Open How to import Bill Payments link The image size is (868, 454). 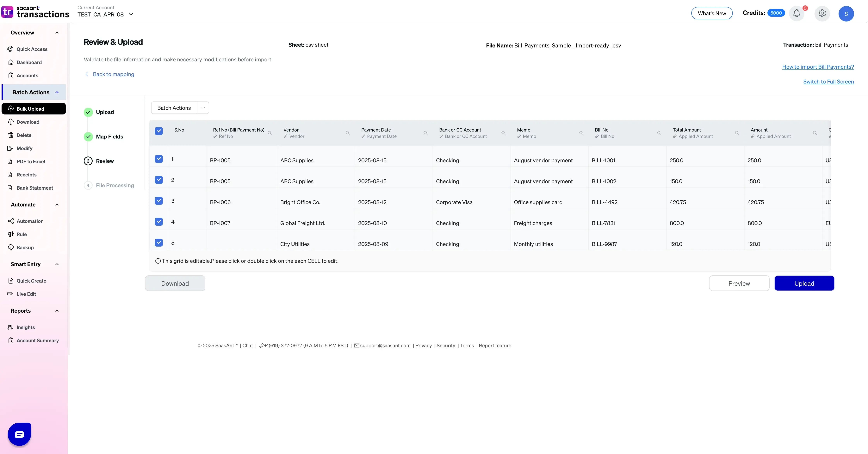818,67
